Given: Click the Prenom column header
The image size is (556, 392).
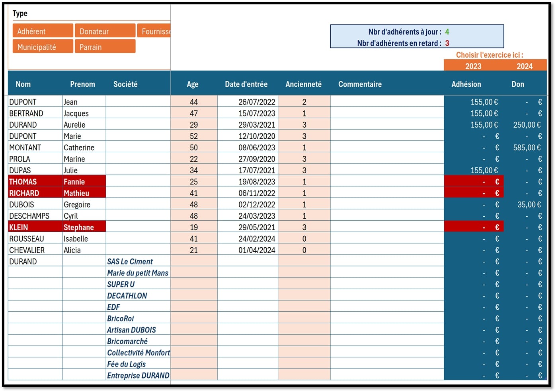Looking at the screenshot, I should tap(82, 84).
